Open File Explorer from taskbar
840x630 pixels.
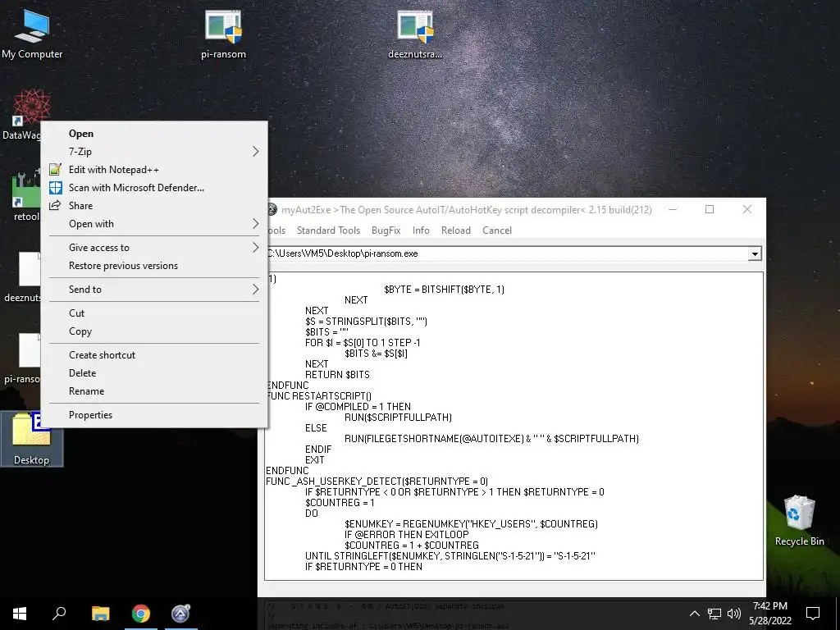coord(100,614)
